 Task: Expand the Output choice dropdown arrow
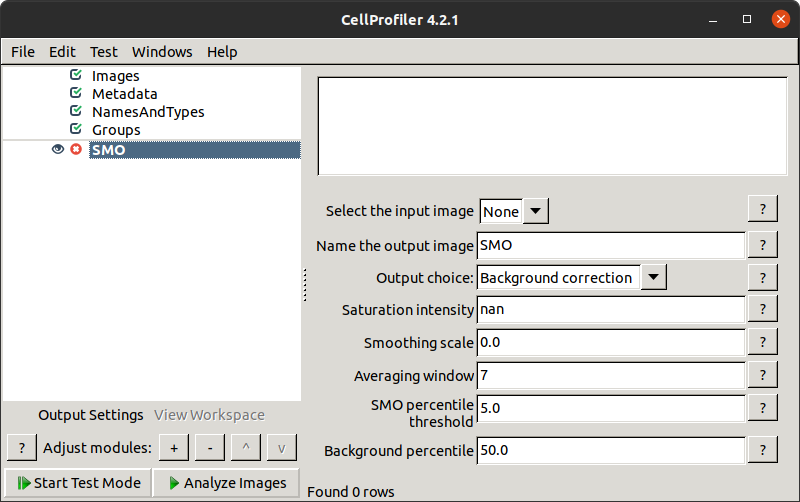click(x=654, y=278)
